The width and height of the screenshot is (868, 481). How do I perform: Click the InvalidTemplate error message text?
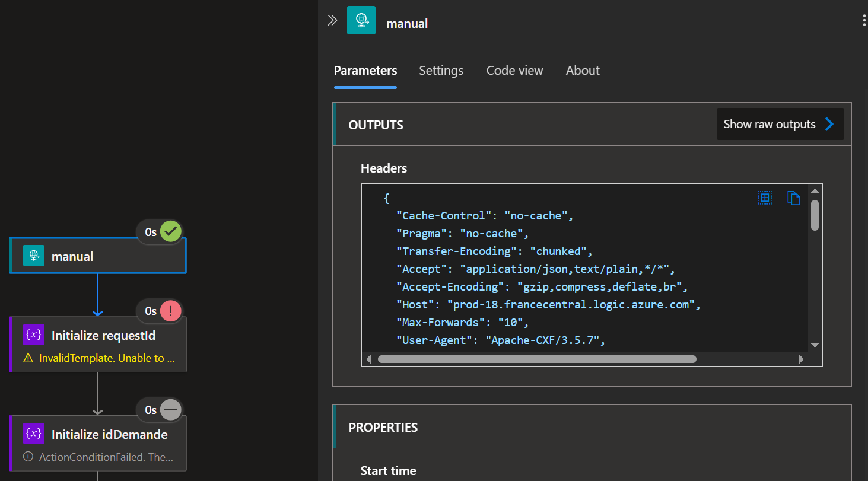[x=107, y=358]
